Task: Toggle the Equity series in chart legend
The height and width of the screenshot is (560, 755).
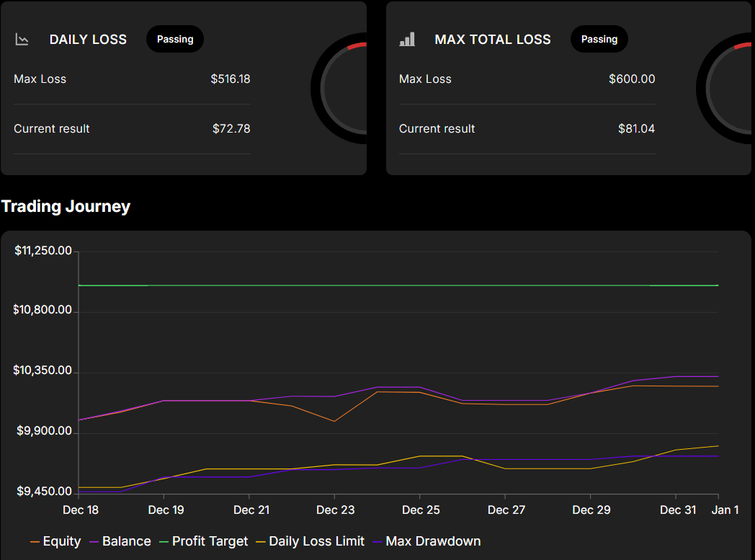Action: pyautogui.click(x=55, y=541)
